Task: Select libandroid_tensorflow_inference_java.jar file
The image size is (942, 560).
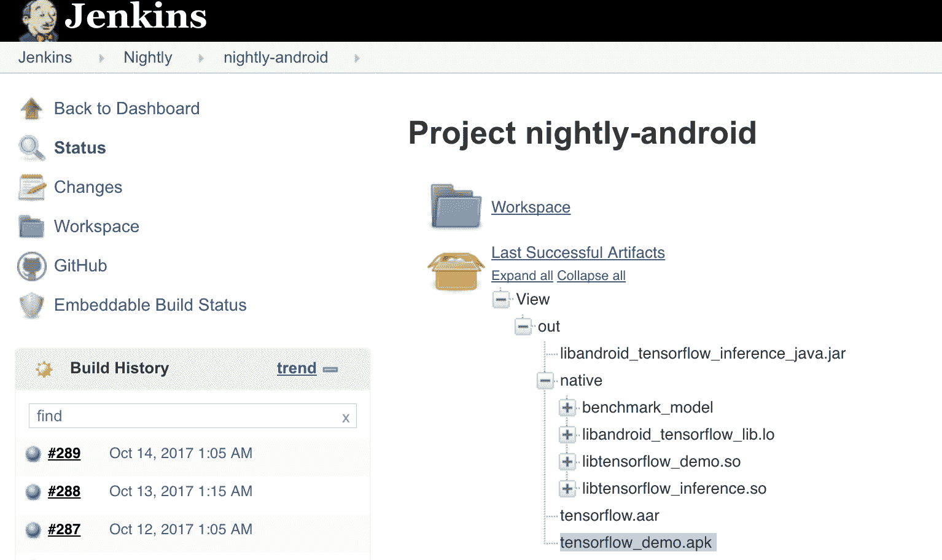Action: point(703,354)
